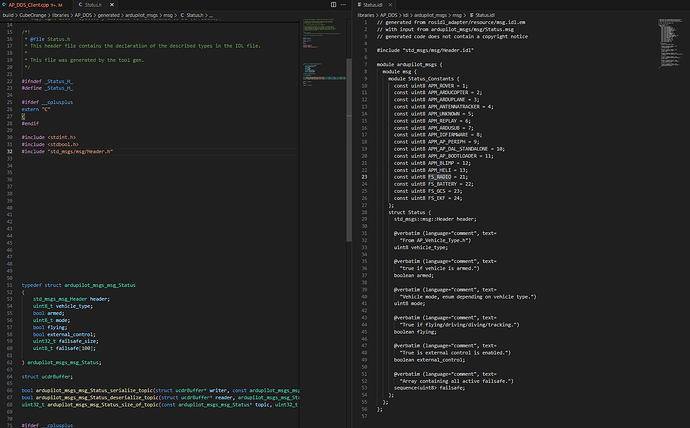The image size is (690, 428).
Task: Click 'uint8_t failsafe[100];' line
Action: coord(64,348)
